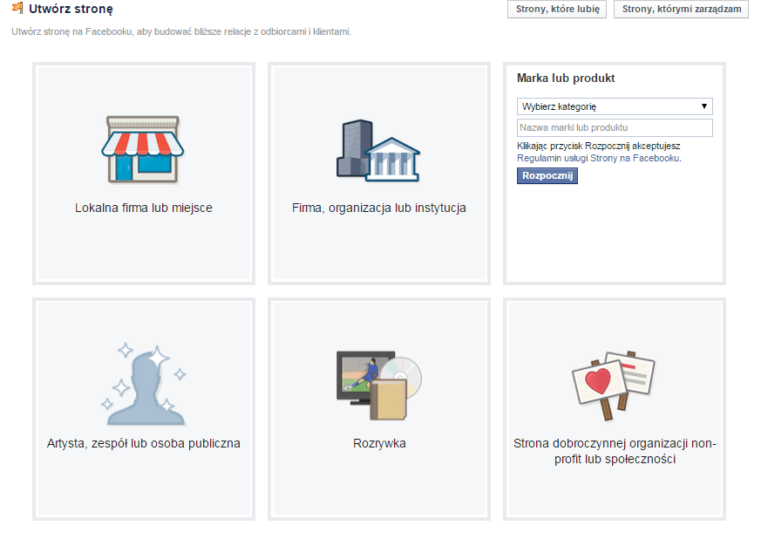Click the Rozpocznij button
Image resolution: width=768 pixels, height=533 pixels.
click(547, 176)
